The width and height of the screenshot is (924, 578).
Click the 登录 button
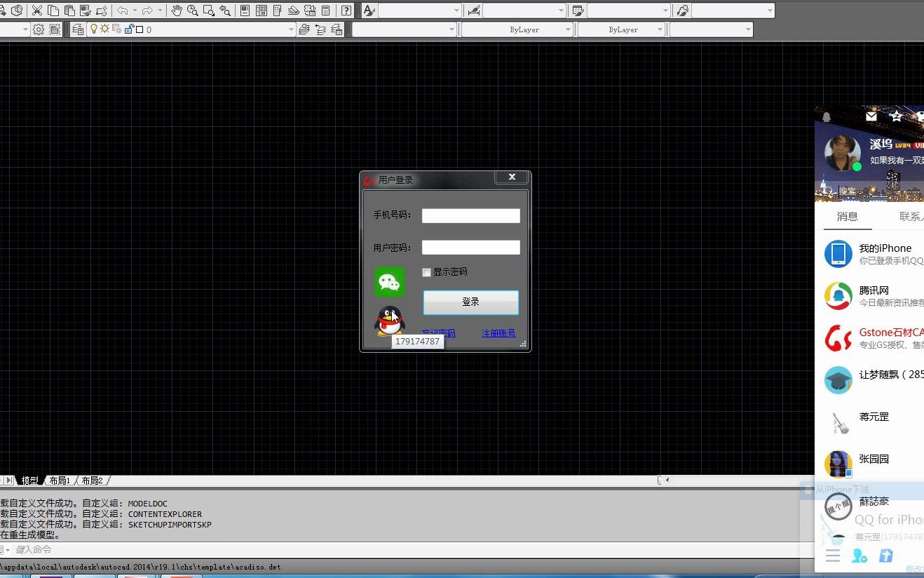470,302
